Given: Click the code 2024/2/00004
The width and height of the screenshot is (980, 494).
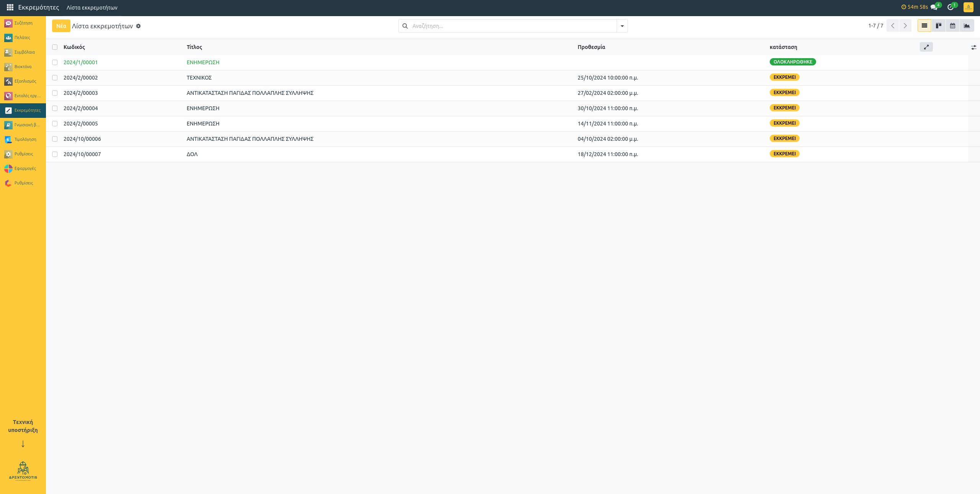Looking at the screenshot, I should (x=80, y=108).
